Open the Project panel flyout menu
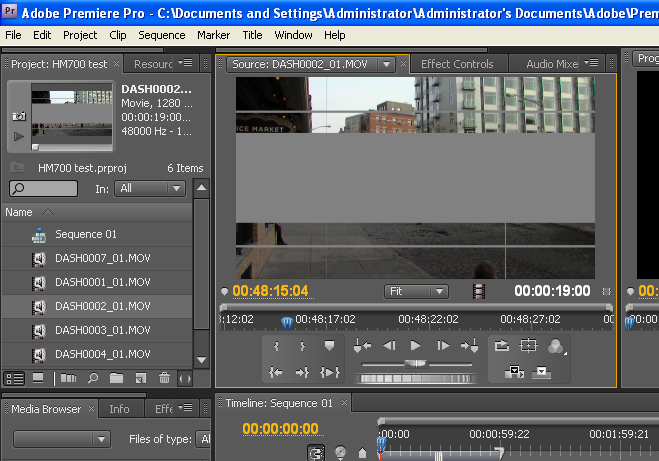Image resolution: width=659 pixels, height=461 pixels. click(x=185, y=63)
